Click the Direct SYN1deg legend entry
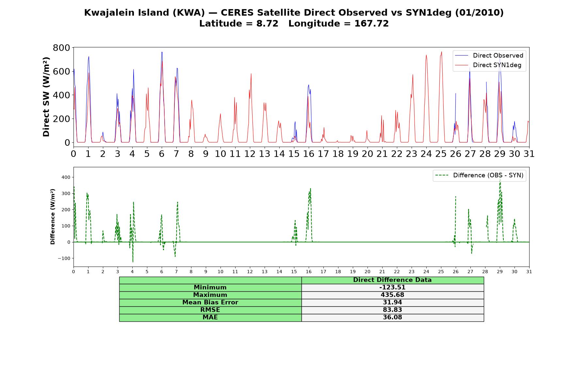The image size is (588, 392). click(489, 65)
